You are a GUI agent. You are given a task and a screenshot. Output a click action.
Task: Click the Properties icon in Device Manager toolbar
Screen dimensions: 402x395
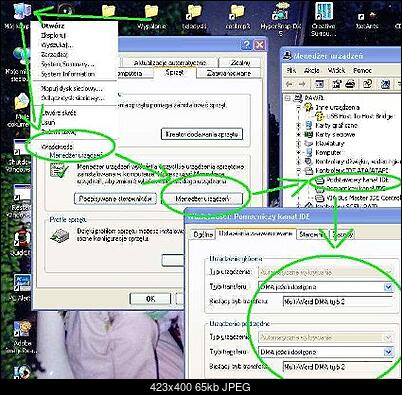[x=337, y=84]
